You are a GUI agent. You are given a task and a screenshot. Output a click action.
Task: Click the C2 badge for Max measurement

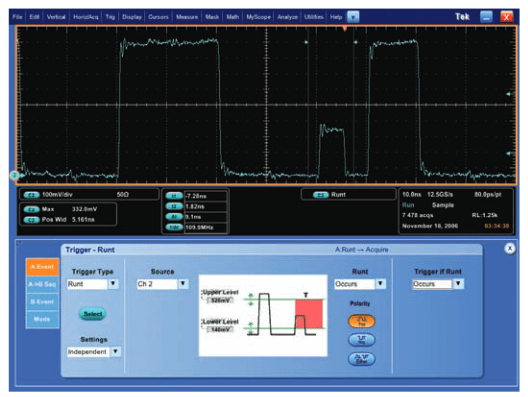(32, 209)
